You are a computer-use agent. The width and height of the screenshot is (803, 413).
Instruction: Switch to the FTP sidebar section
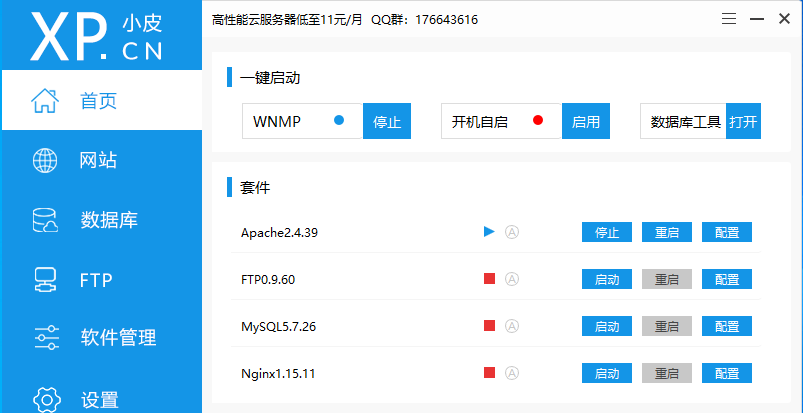click(102, 280)
